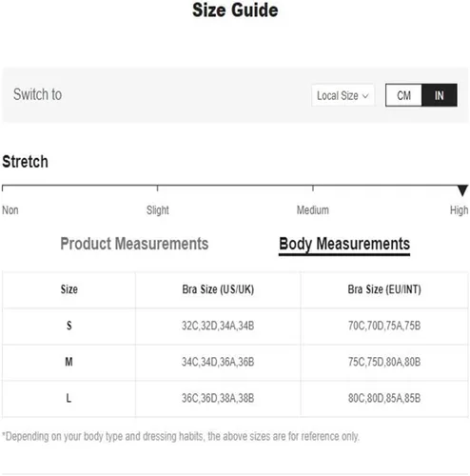Click the Local Size chevron arrow

(365, 96)
